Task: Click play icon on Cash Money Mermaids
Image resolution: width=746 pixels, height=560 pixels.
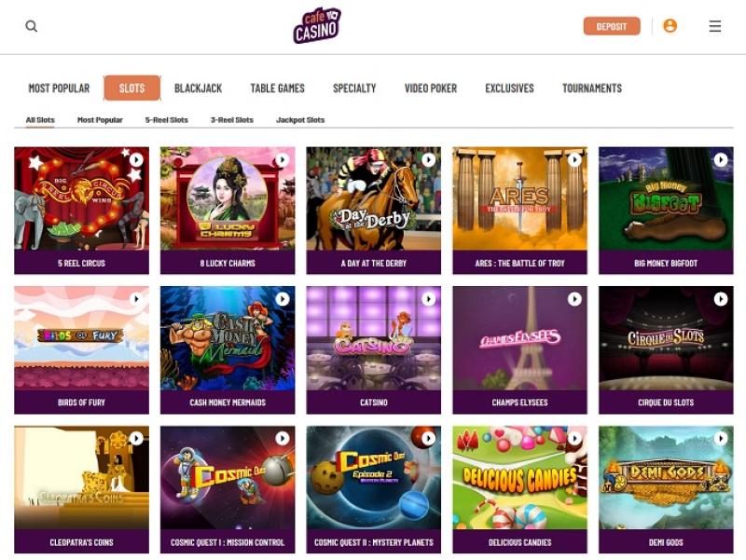Action: click(283, 298)
